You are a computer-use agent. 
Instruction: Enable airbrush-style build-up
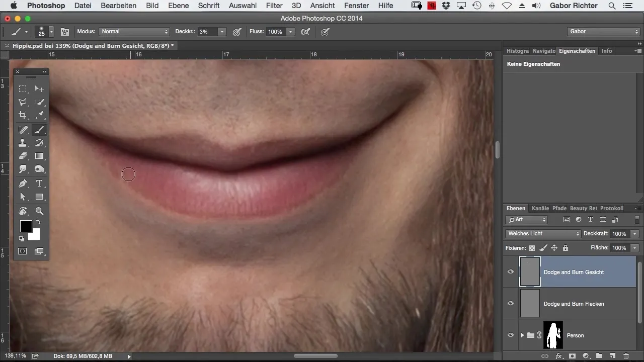point(305,32)
